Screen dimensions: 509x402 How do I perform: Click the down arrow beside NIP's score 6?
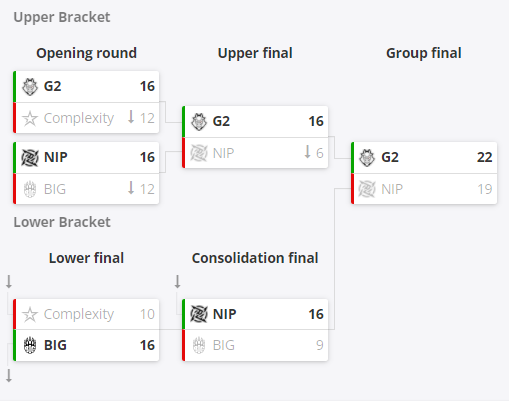[x=307, y=152]
